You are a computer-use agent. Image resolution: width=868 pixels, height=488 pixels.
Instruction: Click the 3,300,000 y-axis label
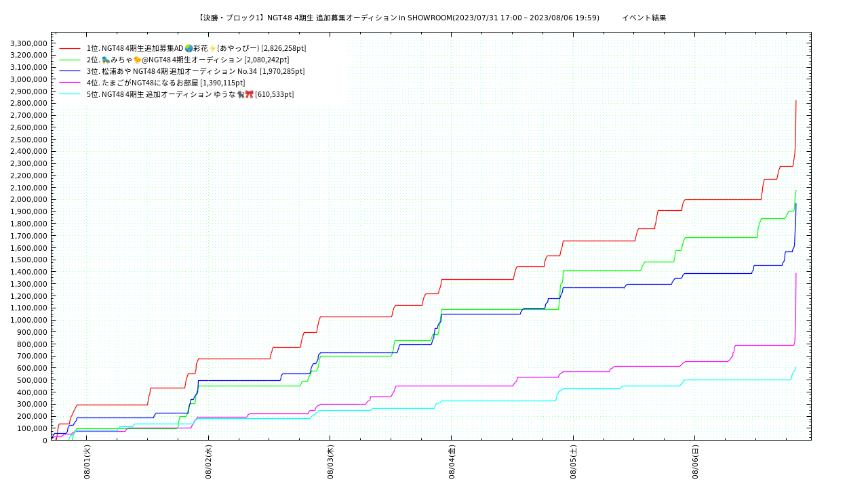coord(28,43)
